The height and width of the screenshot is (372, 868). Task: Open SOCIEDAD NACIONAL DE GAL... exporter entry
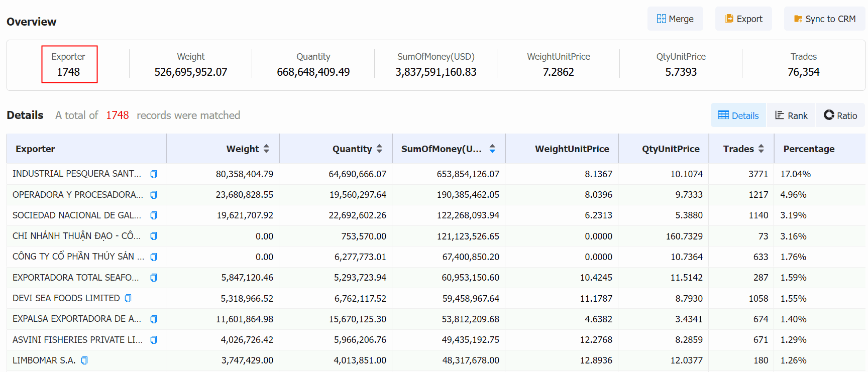click(77, 215)
